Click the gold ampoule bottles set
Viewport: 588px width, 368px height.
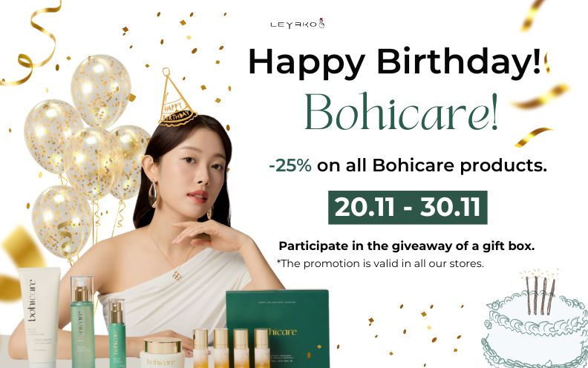pos(232,348)
